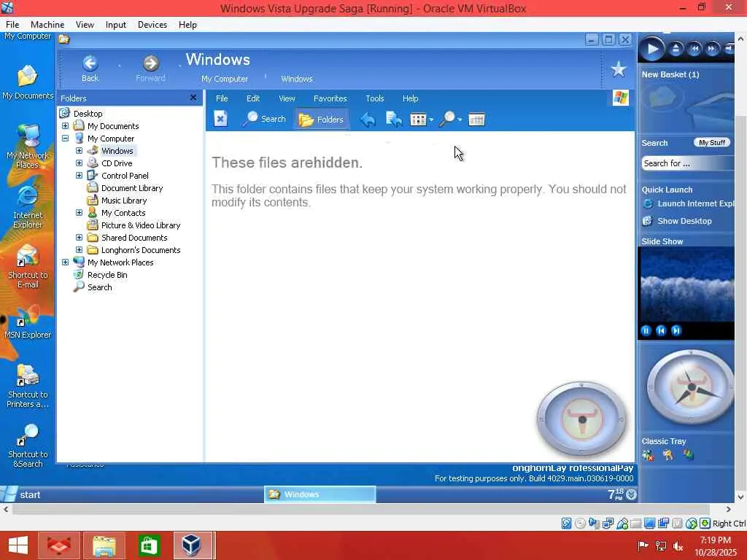Select Recycle Bin in the folder tree
This screenshot has width=747, height=560.
[x=107, y=275]
